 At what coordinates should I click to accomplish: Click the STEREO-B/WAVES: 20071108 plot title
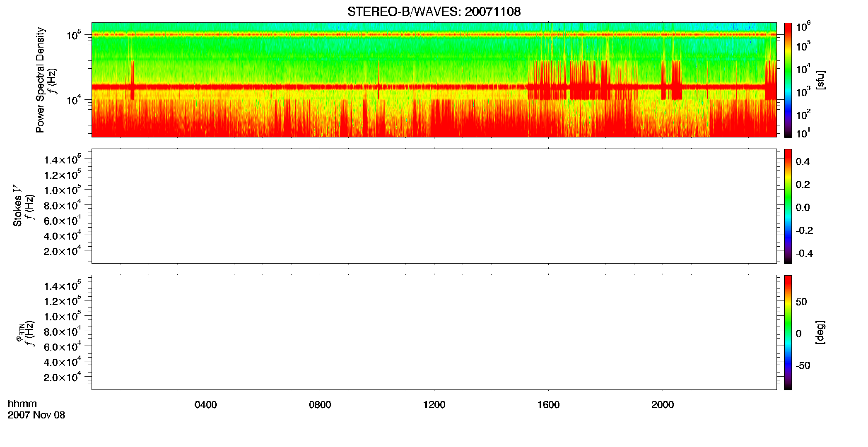[434, 12]
